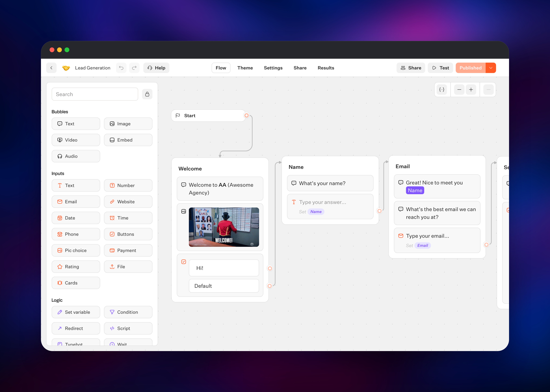Click the italic Email variable tag
Image resolution: width=550 pixels, height=392 pixels.
(x=423, y=245)
